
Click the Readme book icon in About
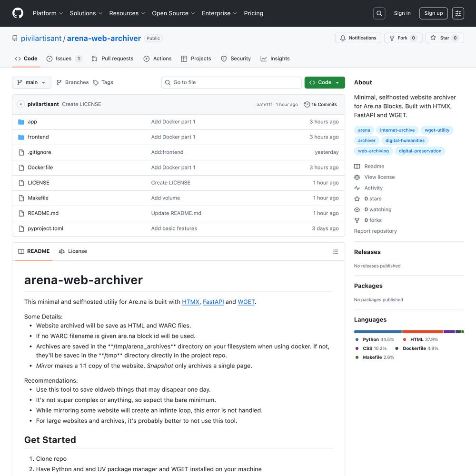pos(357,166)
